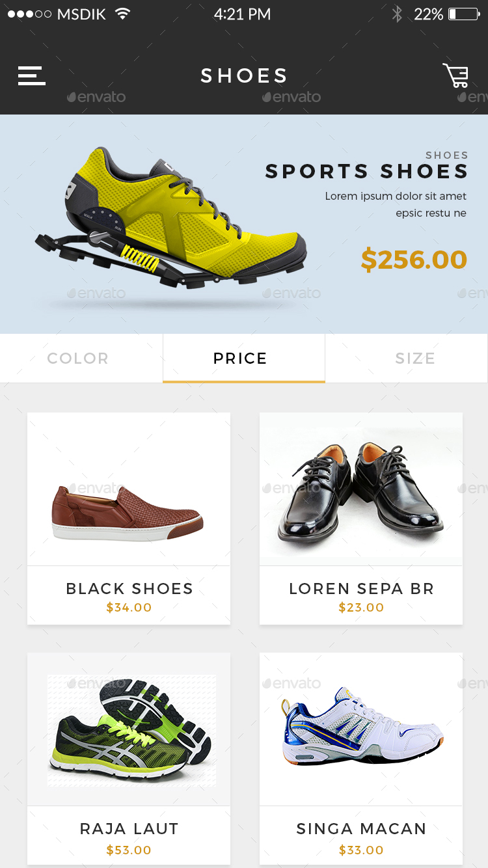
Task: Open the brown slip-on shoe thumbnail
Action: pos(128,512)
